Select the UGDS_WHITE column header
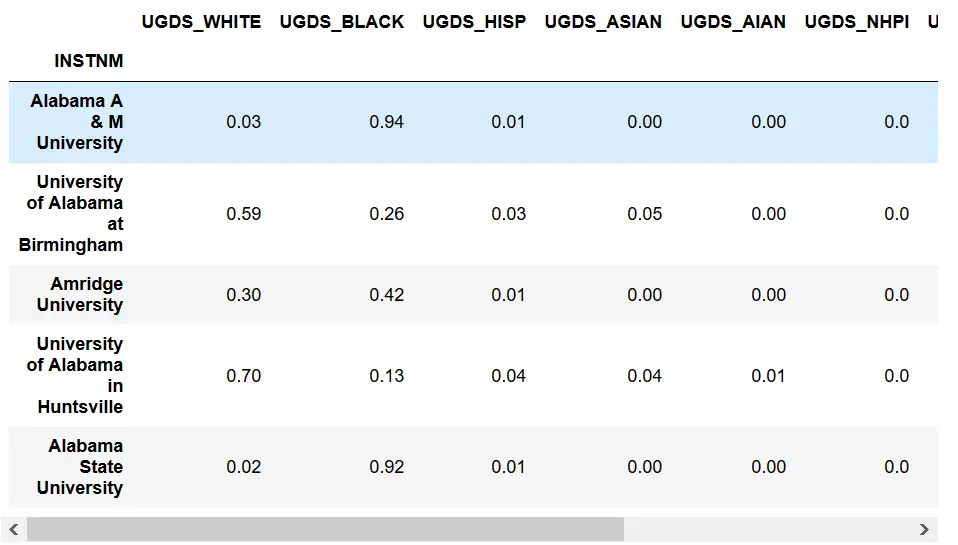This screenshot has width=958, height=545. tap(201, 21)
